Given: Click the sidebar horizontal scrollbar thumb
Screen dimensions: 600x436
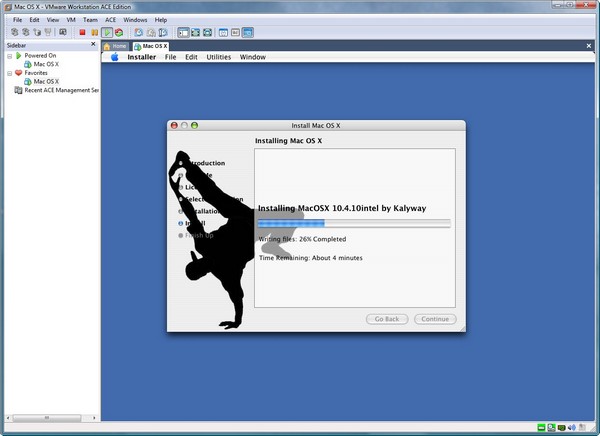Looking at the screenshot, I should coord(47,418).
